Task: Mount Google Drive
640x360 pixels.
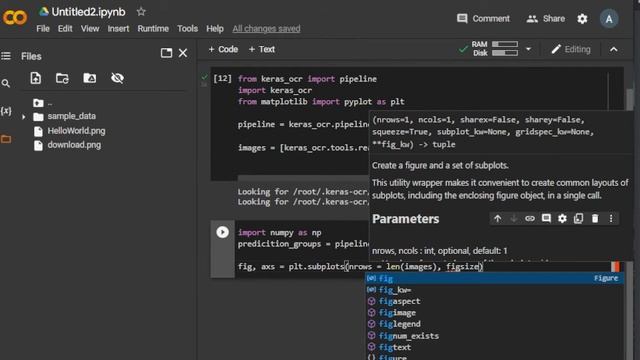Action: click(x=90, y=78)
